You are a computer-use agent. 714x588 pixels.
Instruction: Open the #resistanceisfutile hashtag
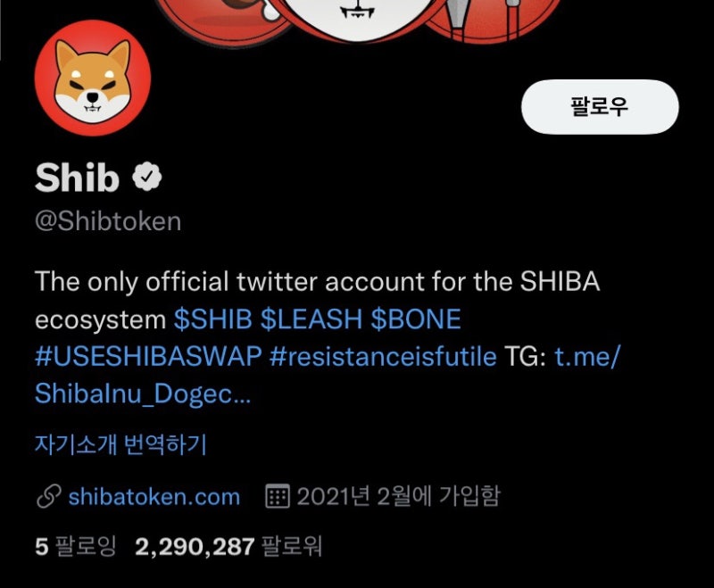[383, 356]
